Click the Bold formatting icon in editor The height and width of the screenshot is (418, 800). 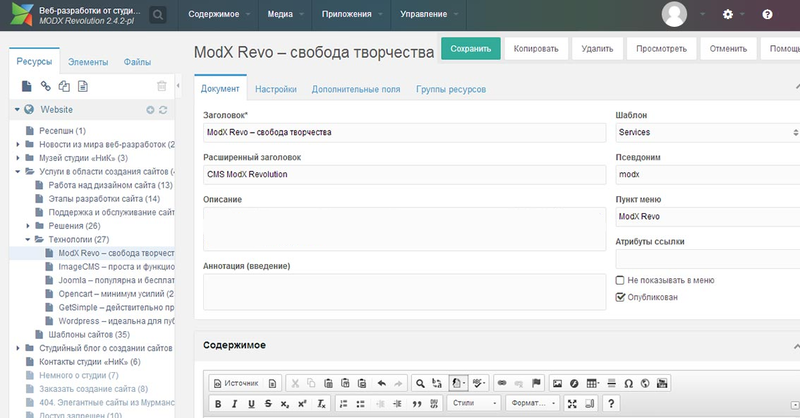pos(217,403)
